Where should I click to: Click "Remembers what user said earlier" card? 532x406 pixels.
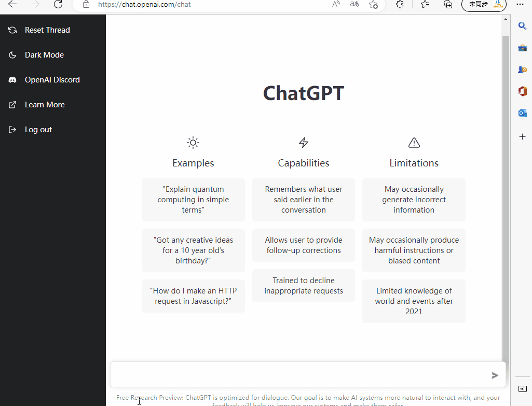click(x=304, y=200)
